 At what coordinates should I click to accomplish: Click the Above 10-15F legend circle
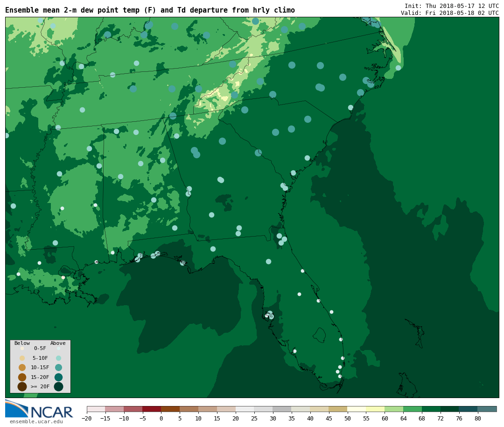click(58, 367)
